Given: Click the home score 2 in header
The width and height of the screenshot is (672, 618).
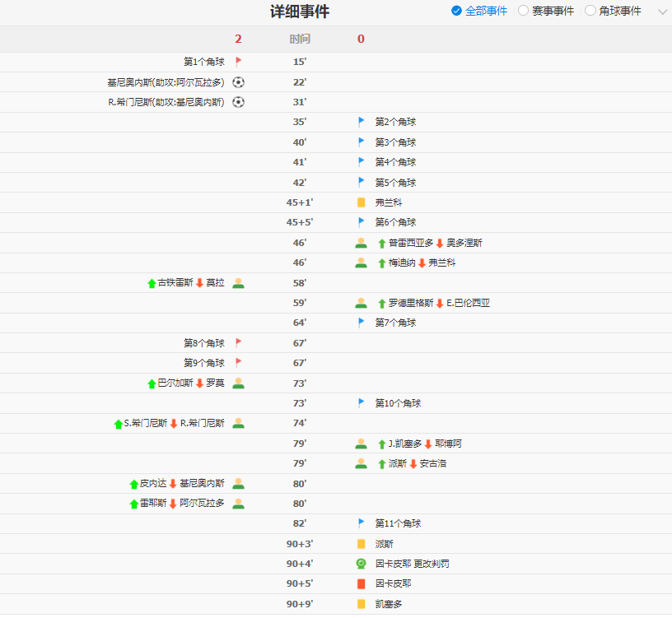Looking at the screenshot, I should [238, 39].
